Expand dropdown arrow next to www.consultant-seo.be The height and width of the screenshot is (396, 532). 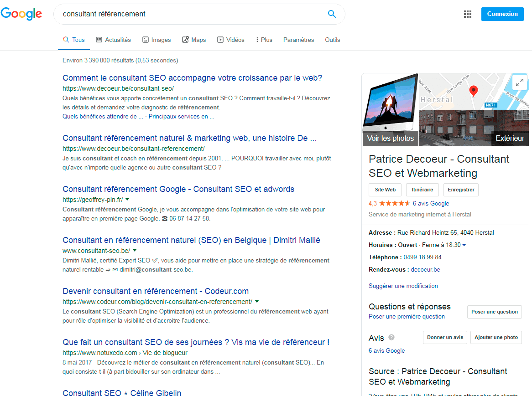click(134, 251)
